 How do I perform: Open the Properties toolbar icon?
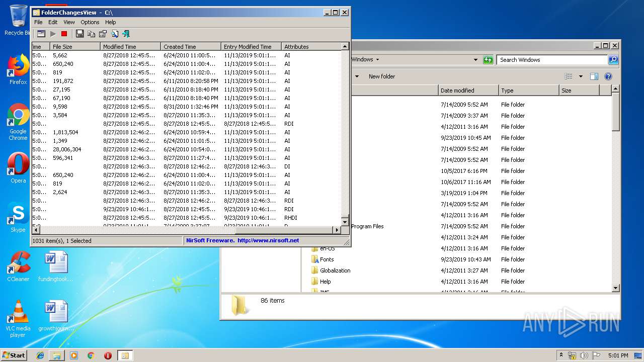pyautogui.click(x=103, y=34)
